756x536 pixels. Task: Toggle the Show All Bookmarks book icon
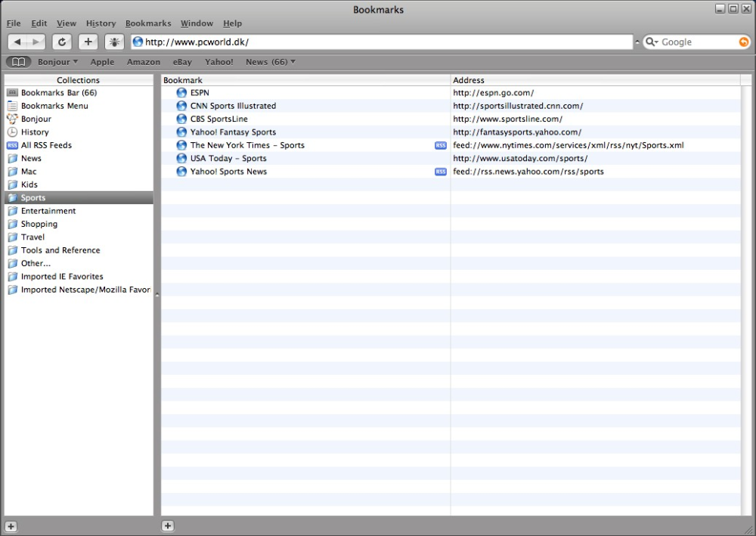[x=18, y=62]
